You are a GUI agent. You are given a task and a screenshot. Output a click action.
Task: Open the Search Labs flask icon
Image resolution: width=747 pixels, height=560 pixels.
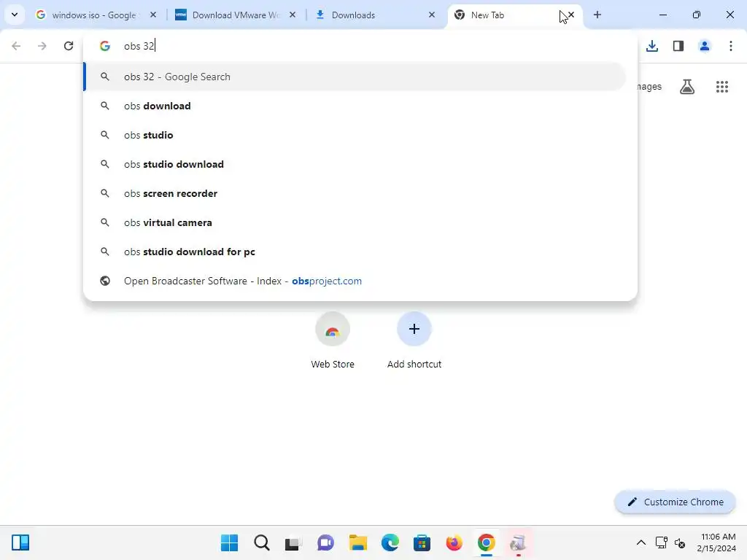[687, 87]
